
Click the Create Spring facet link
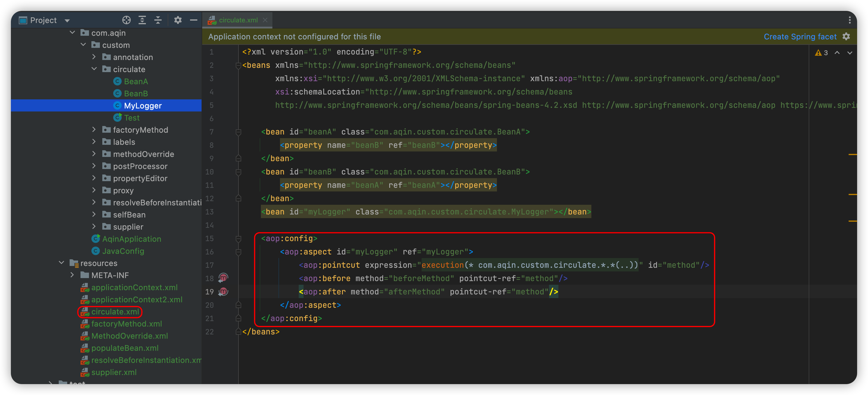click(800, 36)
